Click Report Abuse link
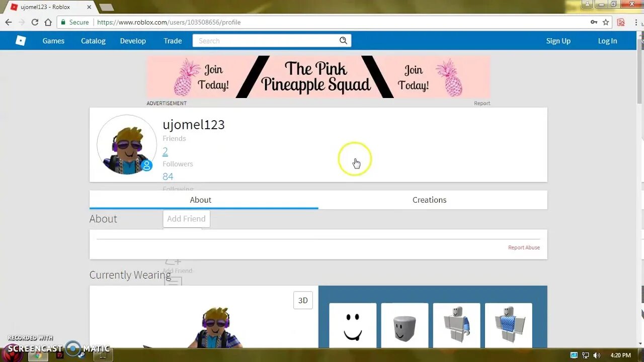This screenshot has height=362, width=644. 524,247
